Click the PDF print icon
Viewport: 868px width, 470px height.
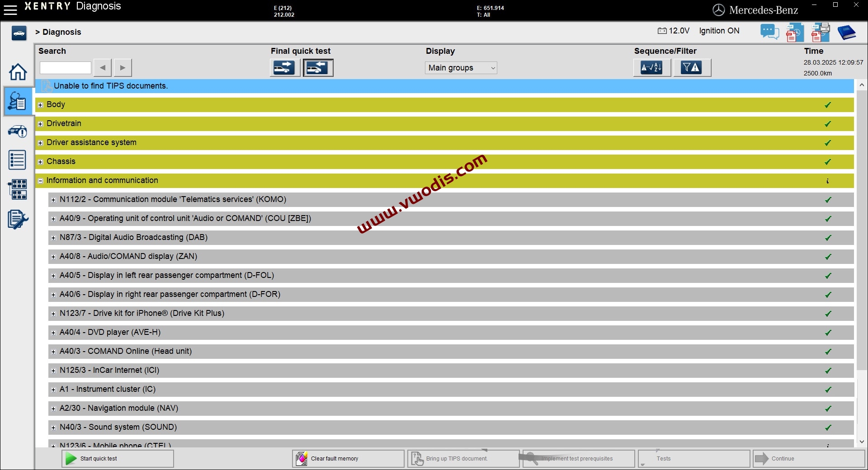[821, 33]
